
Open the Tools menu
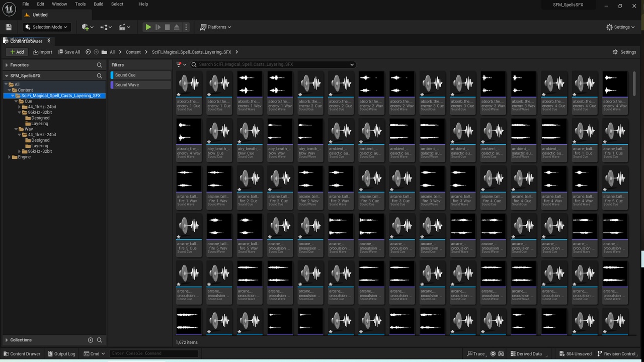pos(80,4)
